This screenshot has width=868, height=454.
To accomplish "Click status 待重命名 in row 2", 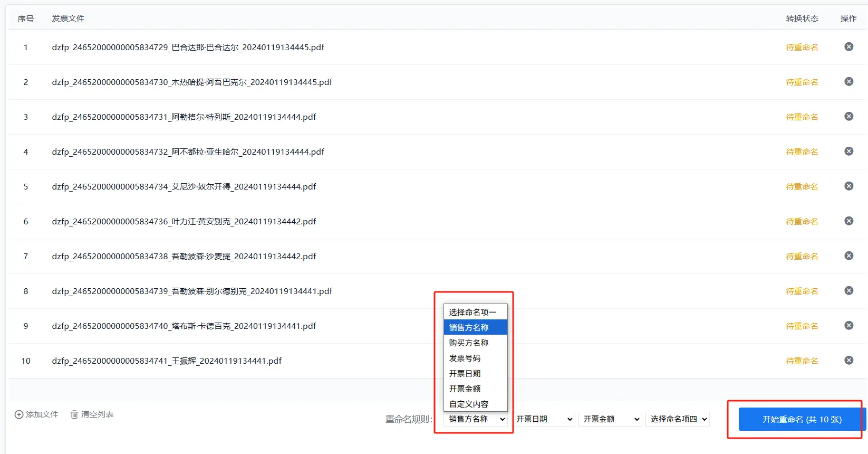I will point(802,82).
